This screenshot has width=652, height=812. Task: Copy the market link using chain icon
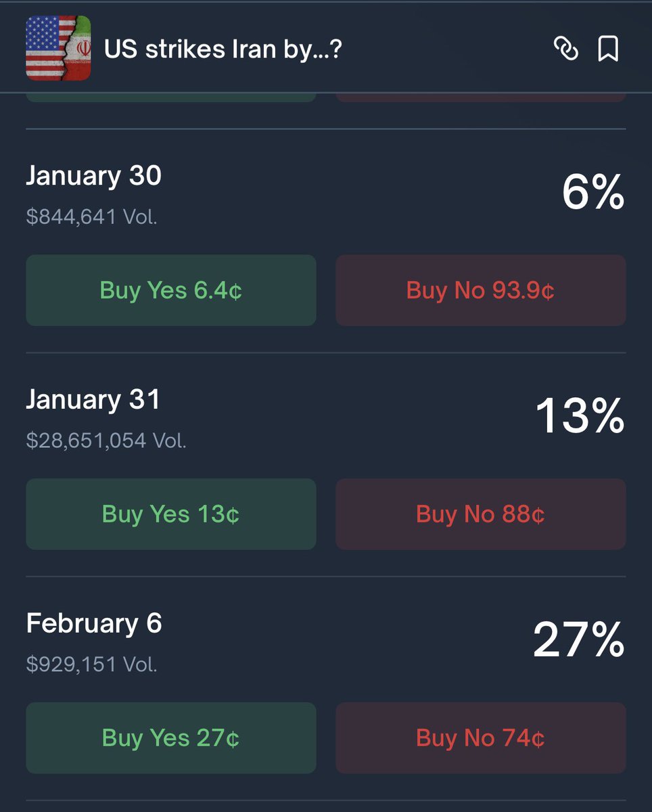[x=565, y=49]
